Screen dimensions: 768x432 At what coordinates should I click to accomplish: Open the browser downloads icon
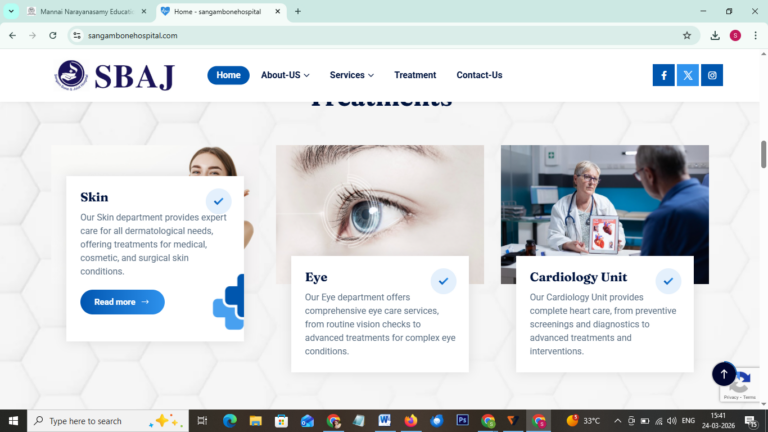point(715,35)
